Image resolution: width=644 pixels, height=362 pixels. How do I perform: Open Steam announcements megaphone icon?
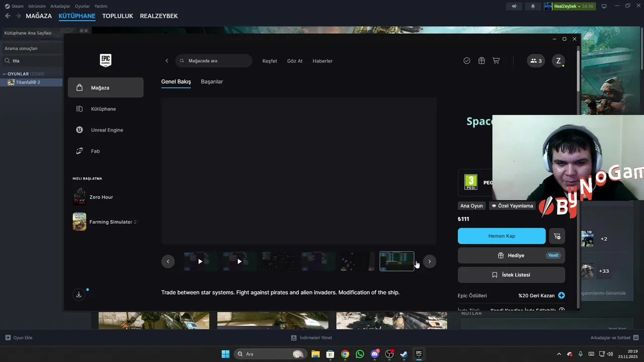click(514, 6)
